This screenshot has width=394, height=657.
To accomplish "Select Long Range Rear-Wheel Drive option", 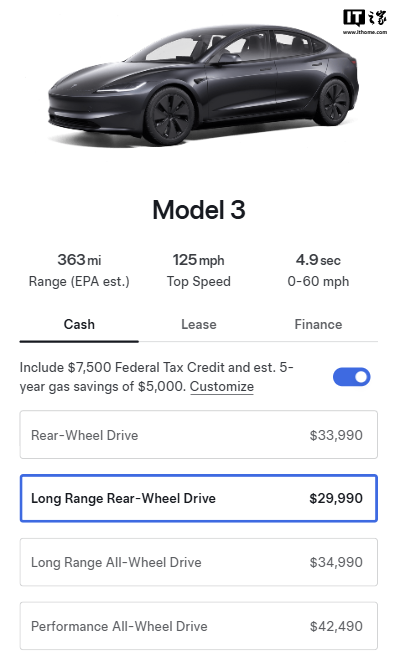I will pos(199,498).
